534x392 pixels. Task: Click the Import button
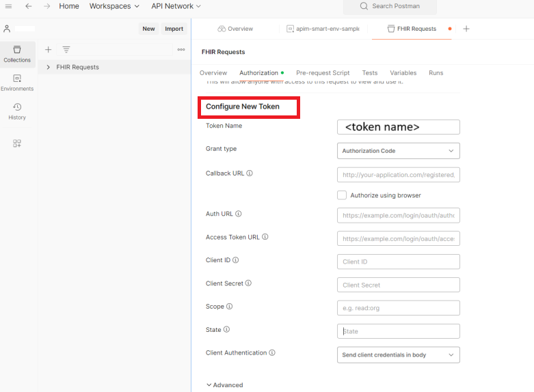[174, 29]
